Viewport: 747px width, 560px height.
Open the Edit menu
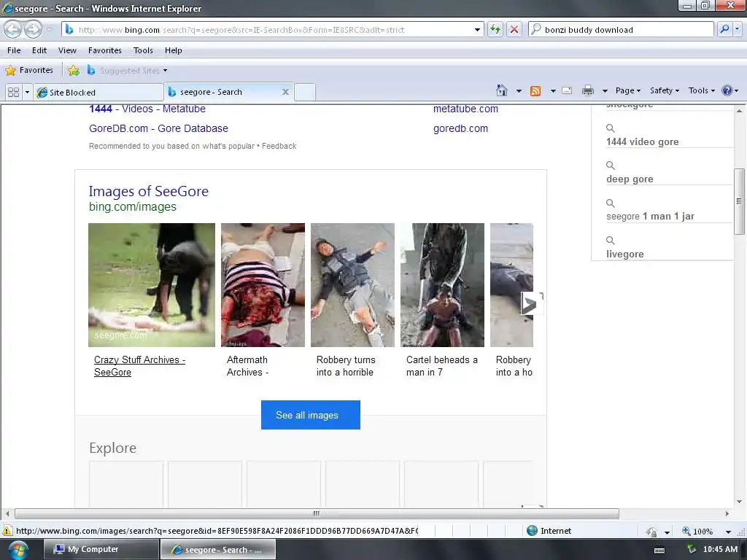39,50
